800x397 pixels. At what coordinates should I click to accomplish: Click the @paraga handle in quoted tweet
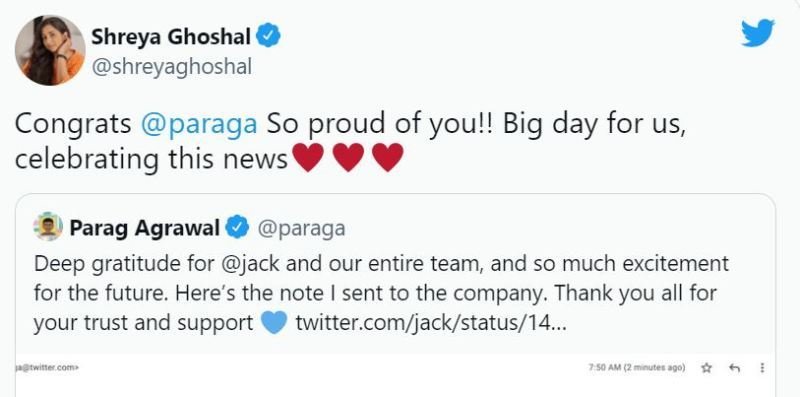pyautogui.click(x=302, y=229)
